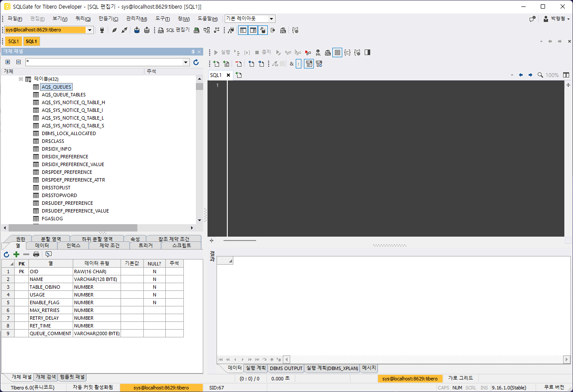573x392 pixels.
Task: Toggle the left panel layout button in toolbar
Action: click(x=243, y=30)
